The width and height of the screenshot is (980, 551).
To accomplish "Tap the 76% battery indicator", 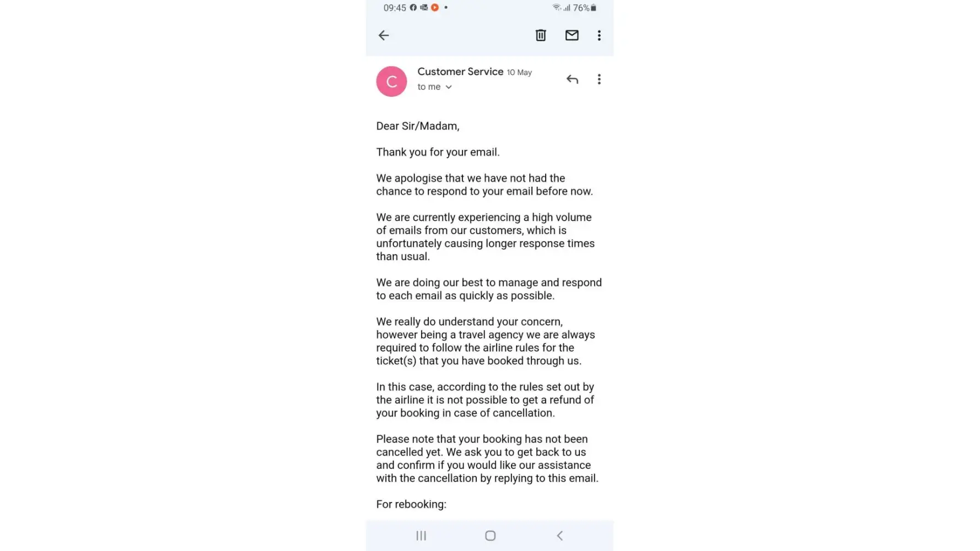I will click(585, 8).
